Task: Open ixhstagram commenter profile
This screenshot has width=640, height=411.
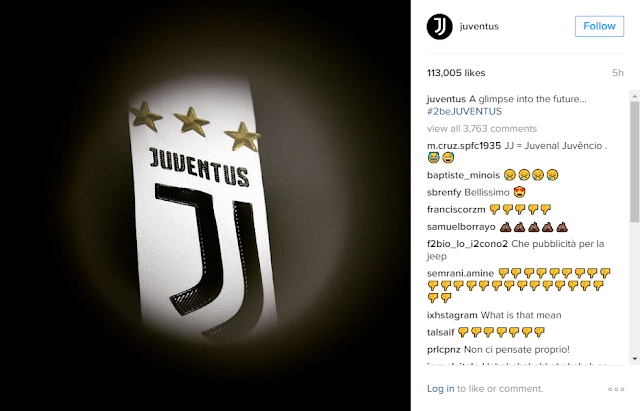Action: coord(452,315)
